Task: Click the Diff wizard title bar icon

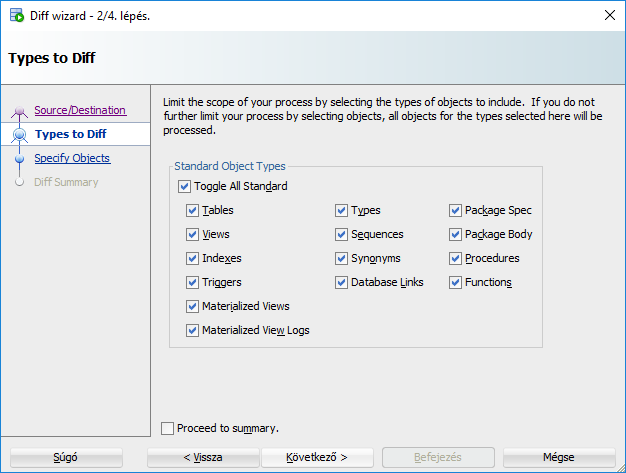Action: [17, 16]
